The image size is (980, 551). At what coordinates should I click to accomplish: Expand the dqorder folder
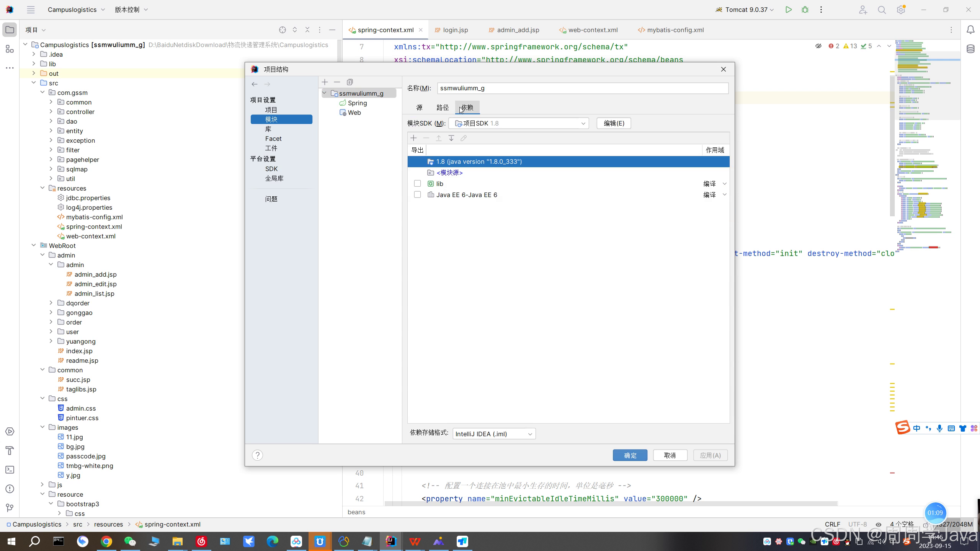pyautogui.click(x=51, y=303)
